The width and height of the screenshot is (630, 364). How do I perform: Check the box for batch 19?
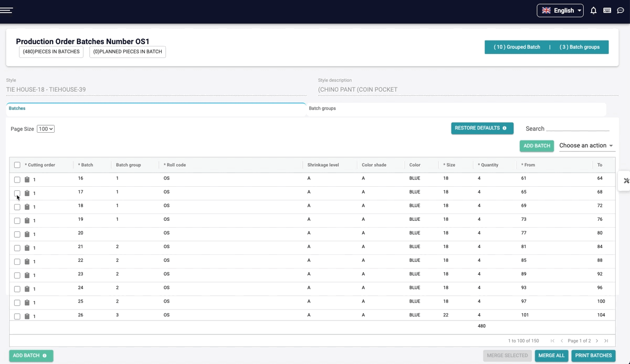point(17,220)
